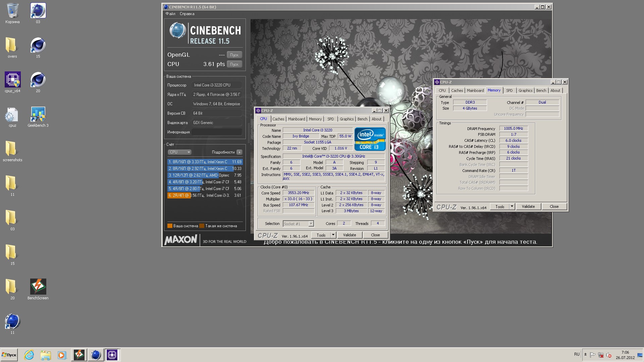The height and width of the screenshot is (362, 644).
Task: Click Validate in Memory CPU-Z window
Action: (x=528, y=207)
